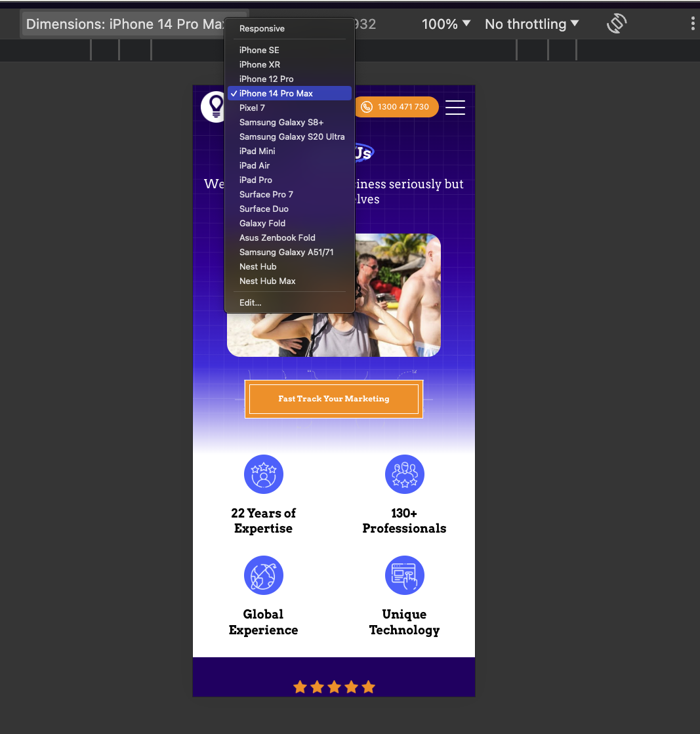Choose iPhone SE in device list
Viewport: 700px width, 734px height.
(259, 50)
